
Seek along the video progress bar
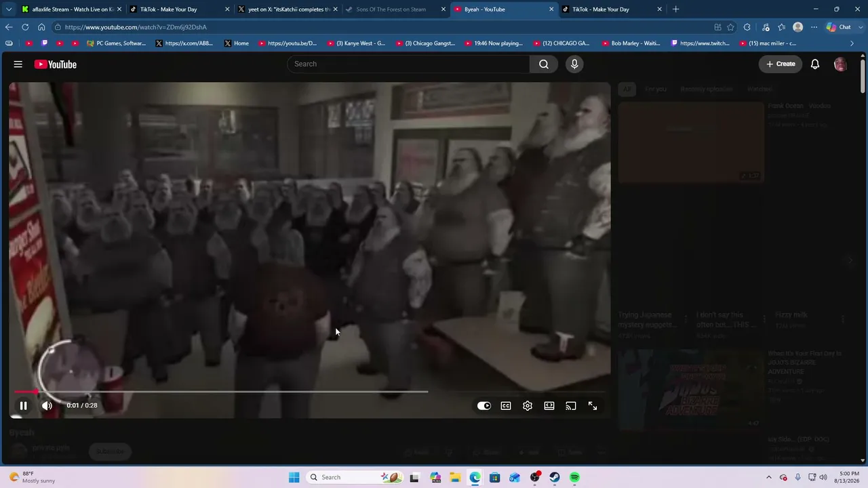tap(309, 391)
